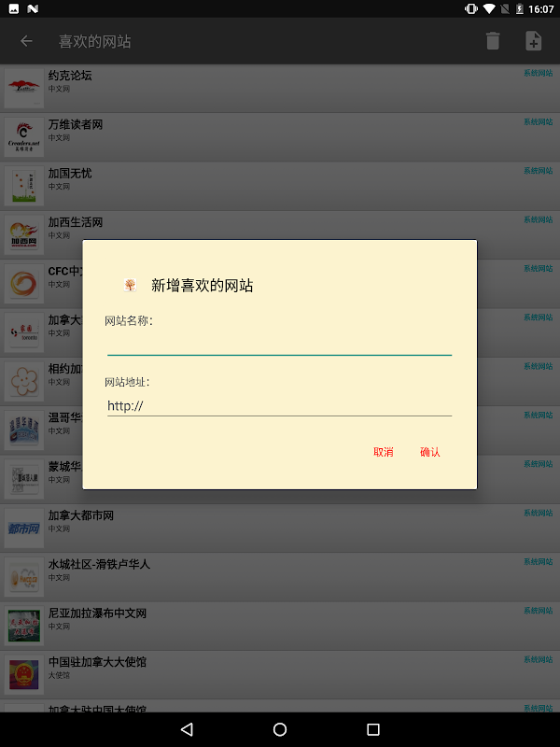
Task: Select 加国无忧 entry text
Action: tap(70, 173)
